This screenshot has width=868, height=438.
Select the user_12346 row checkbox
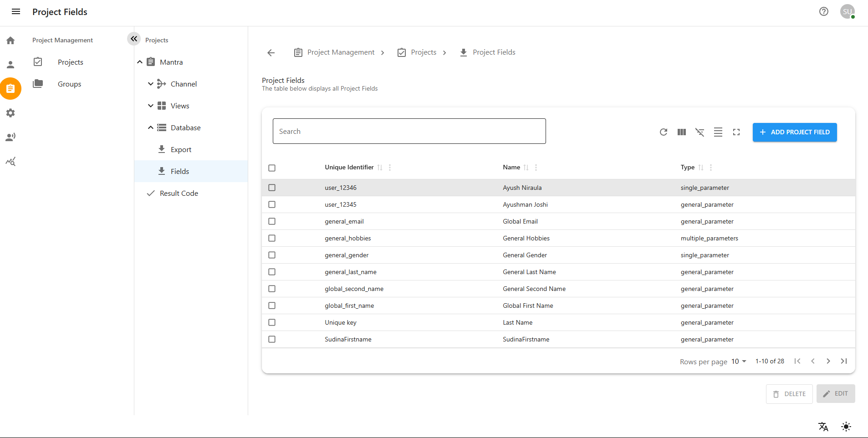click(272, 187)
